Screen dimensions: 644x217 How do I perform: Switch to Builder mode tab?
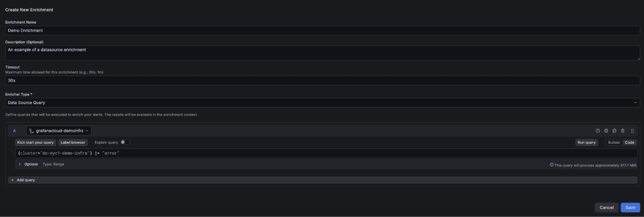tap(614, 142)
